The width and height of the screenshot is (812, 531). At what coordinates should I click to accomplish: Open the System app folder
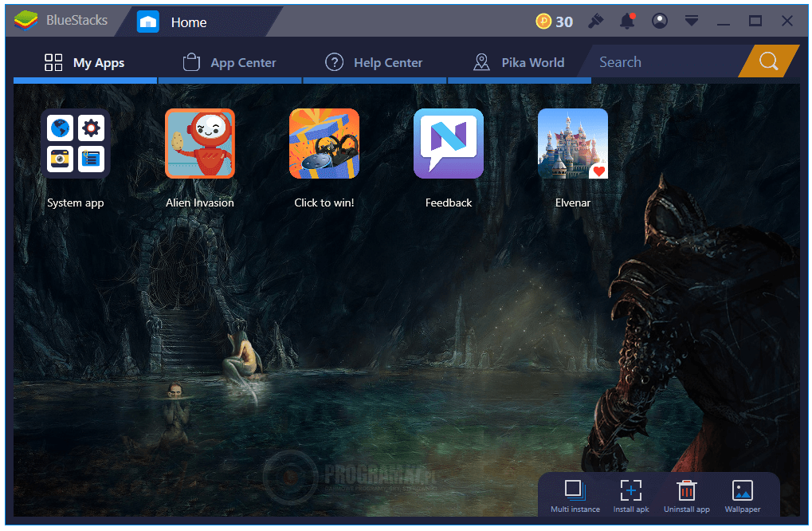(76, 144)
